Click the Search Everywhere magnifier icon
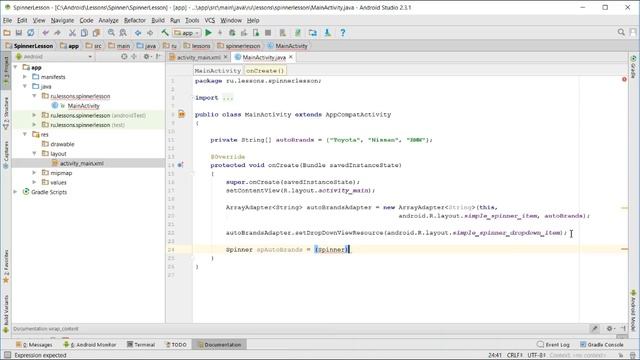The width and height of the screenshot is (640, 360). point(621,32)
